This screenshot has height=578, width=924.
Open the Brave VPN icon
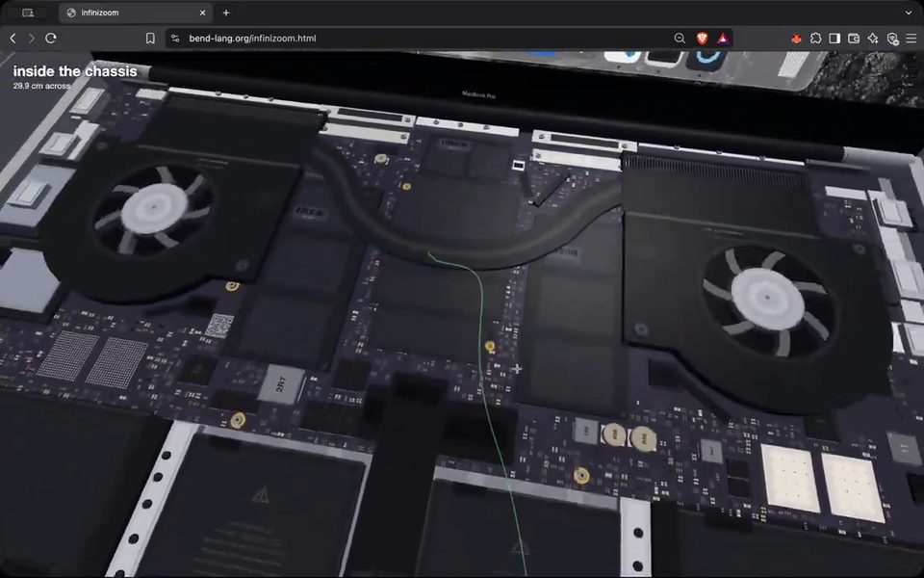click(892, 39)
